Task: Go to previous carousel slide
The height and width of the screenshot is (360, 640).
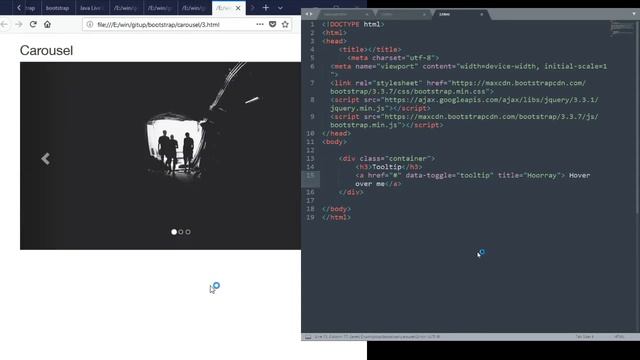Action: [x=45, y=159]
